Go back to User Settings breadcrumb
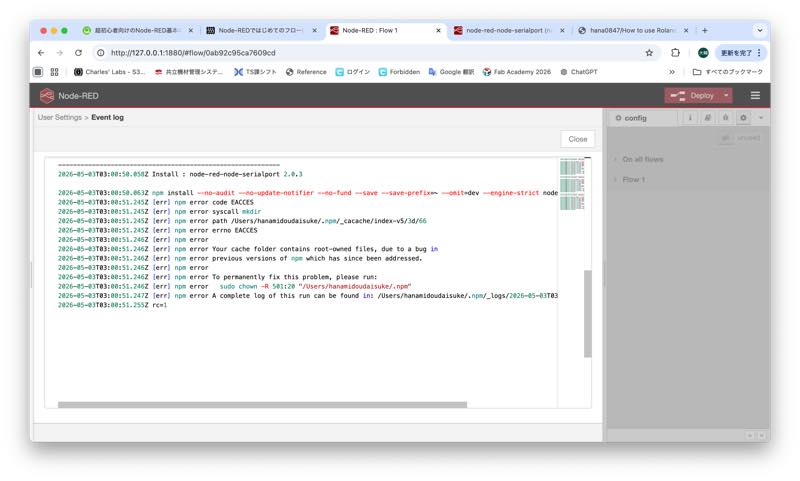The image size is (800, 481). (x=60, y=117)
